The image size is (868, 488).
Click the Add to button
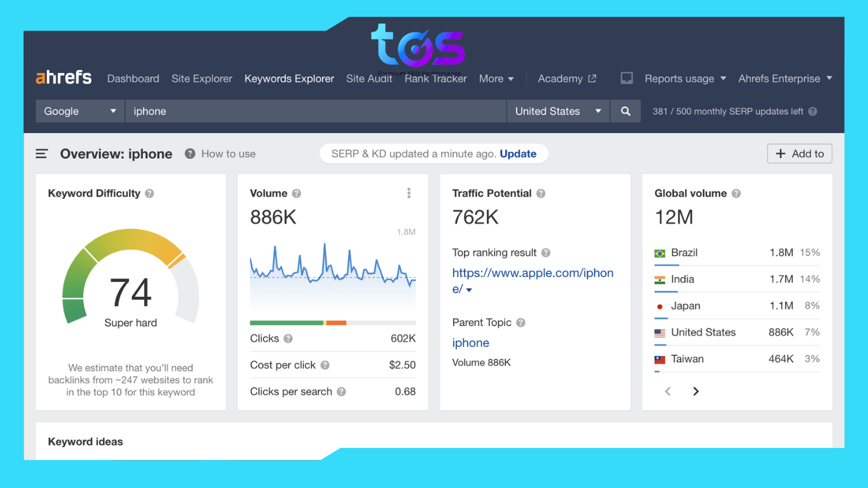pos(799,154)
